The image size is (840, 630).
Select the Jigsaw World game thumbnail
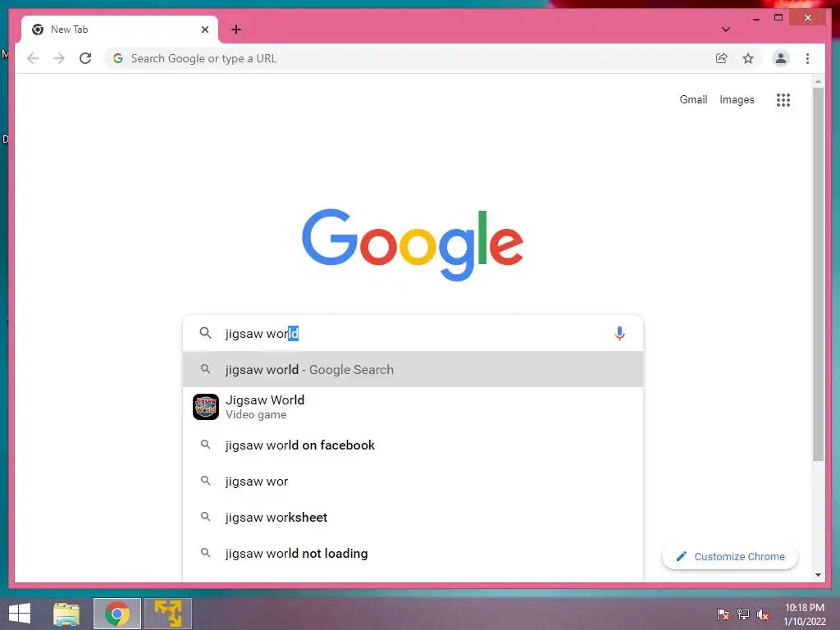click(x=206, y=407)
